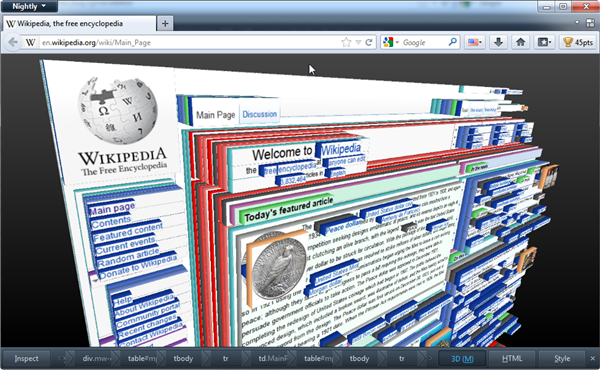The height and width of the screenshot is (370, 600).
Task: Toggle the Style panel button
Action: 562,359
